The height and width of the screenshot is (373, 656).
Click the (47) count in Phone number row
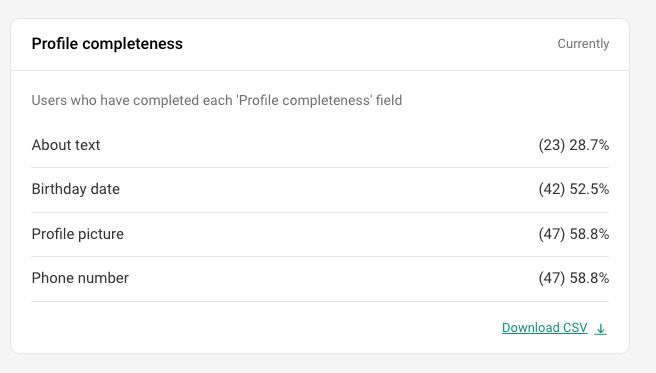click(552, 278)
